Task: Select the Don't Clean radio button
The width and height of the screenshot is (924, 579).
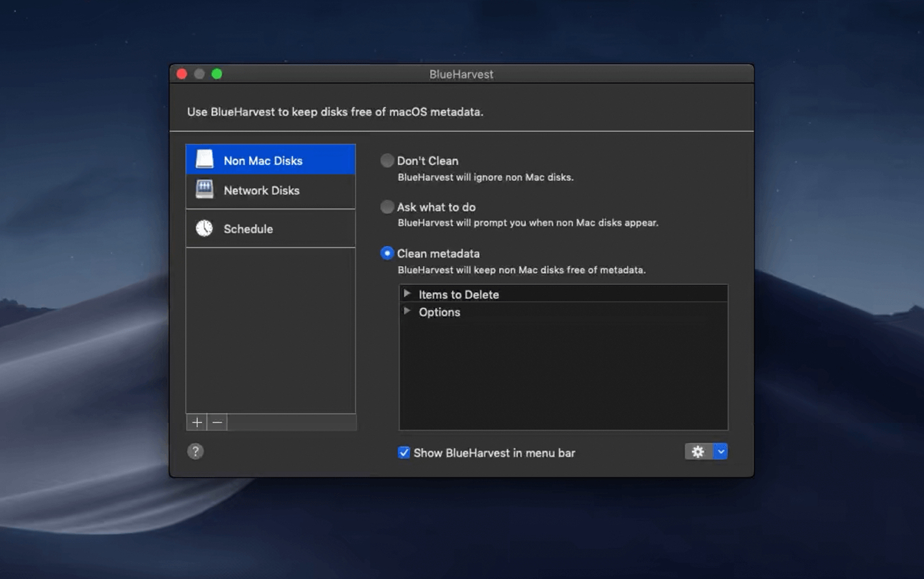Action: tap(387, 160)
